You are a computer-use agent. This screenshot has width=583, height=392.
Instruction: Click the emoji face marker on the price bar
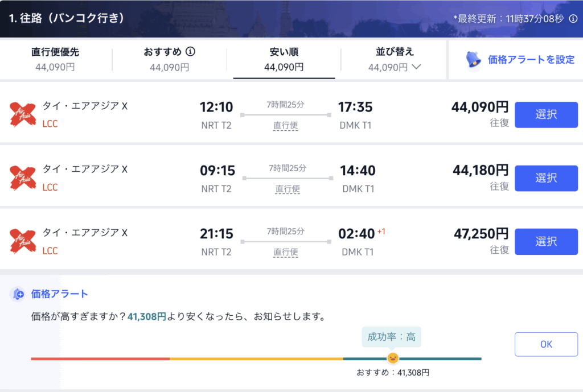(392, 358)
